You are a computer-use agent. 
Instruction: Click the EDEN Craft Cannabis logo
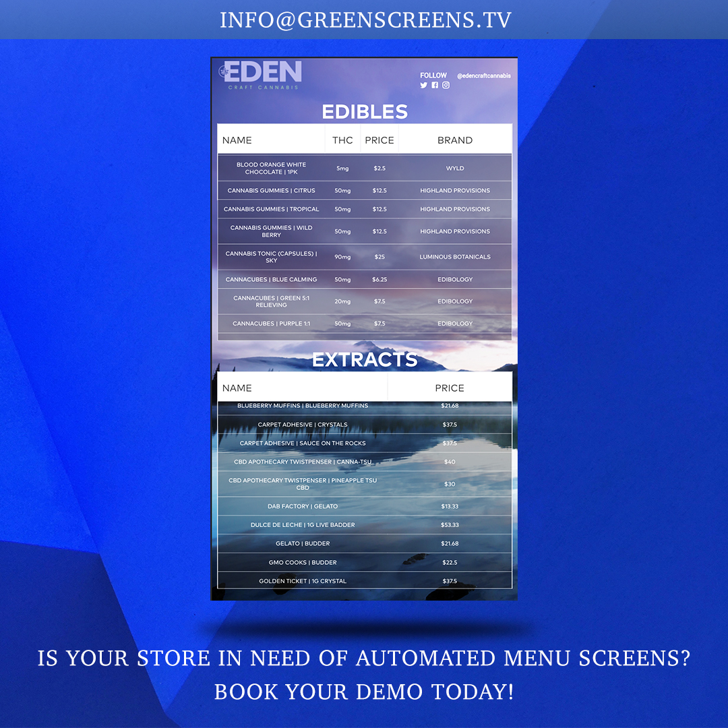click(260, 74)
